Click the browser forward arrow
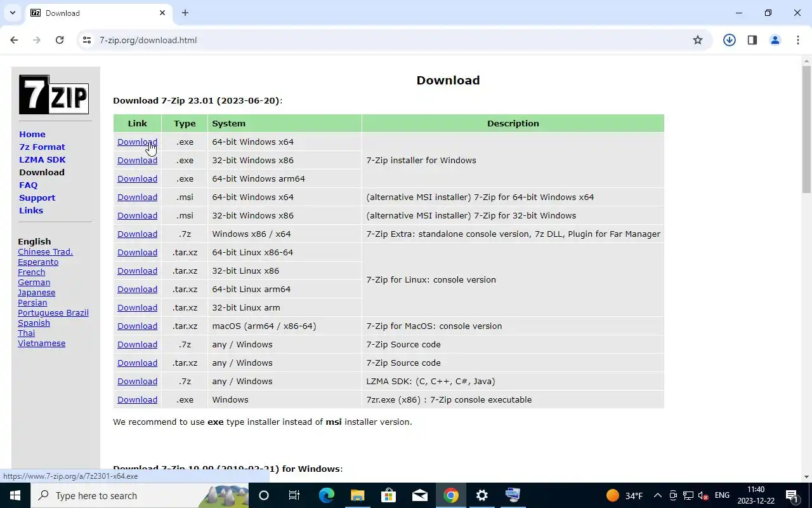812x508 pixels. (x=37, y=40)
